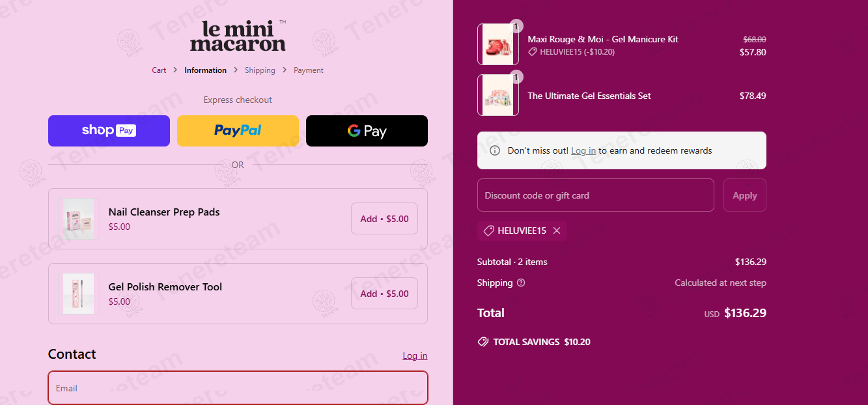Choose PayPal express checkout

click(238, 131)
